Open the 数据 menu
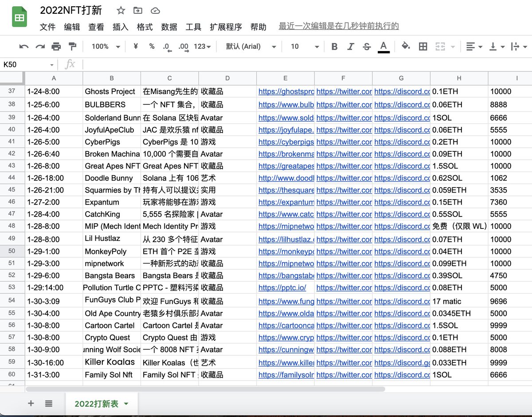 (169, 27)
